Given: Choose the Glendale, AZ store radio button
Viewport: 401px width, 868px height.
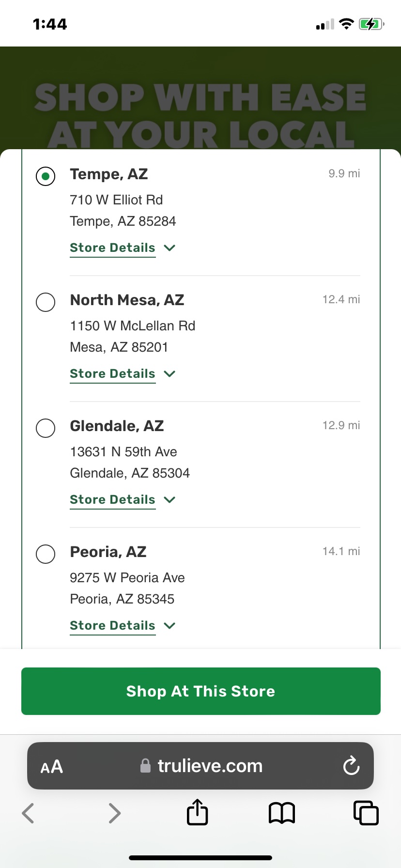Looking at the screenshot, I should [46, 428].
